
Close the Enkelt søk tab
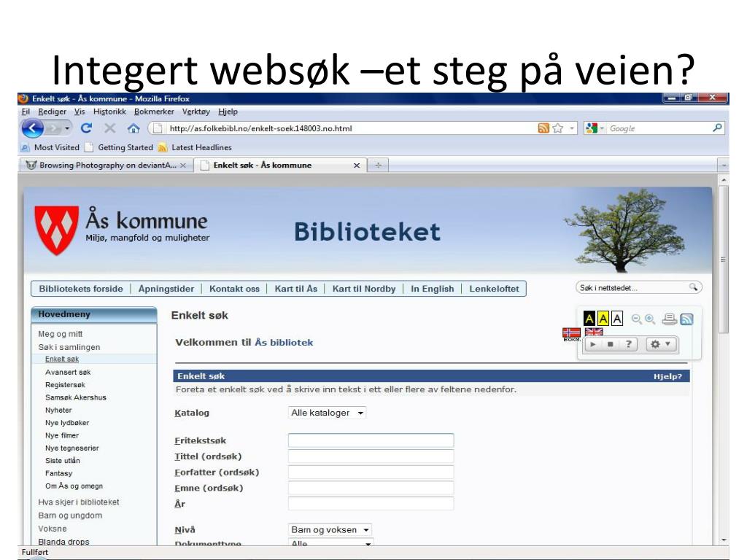356,166
